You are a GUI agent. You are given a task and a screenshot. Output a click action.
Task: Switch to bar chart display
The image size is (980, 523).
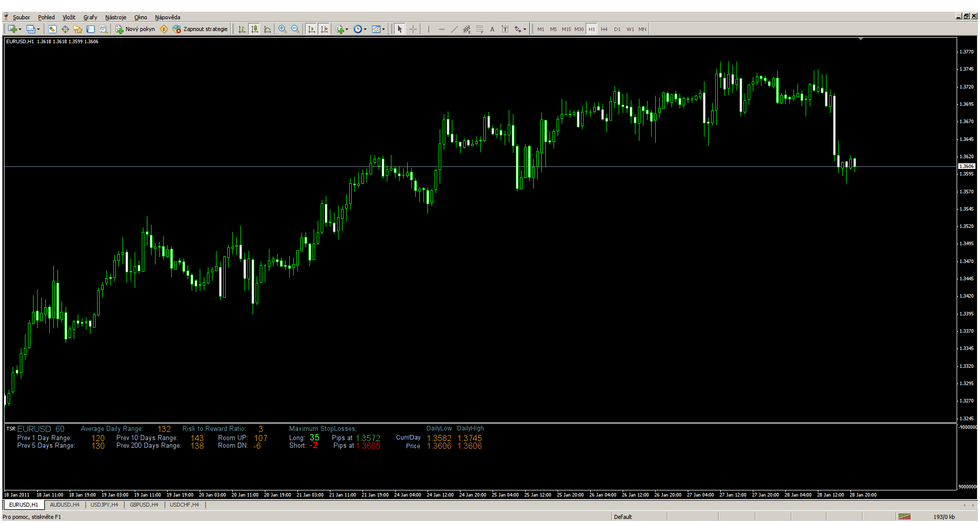coord(242,29)
